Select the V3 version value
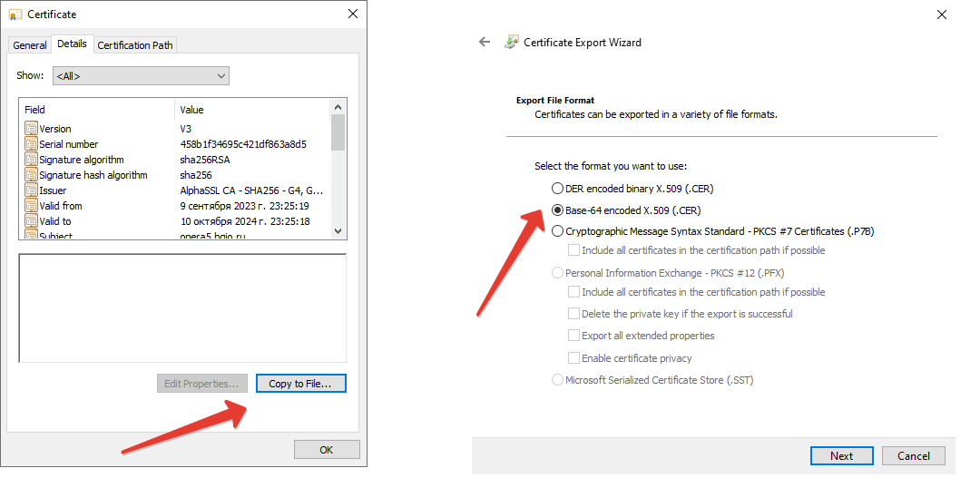 point(186,129)
